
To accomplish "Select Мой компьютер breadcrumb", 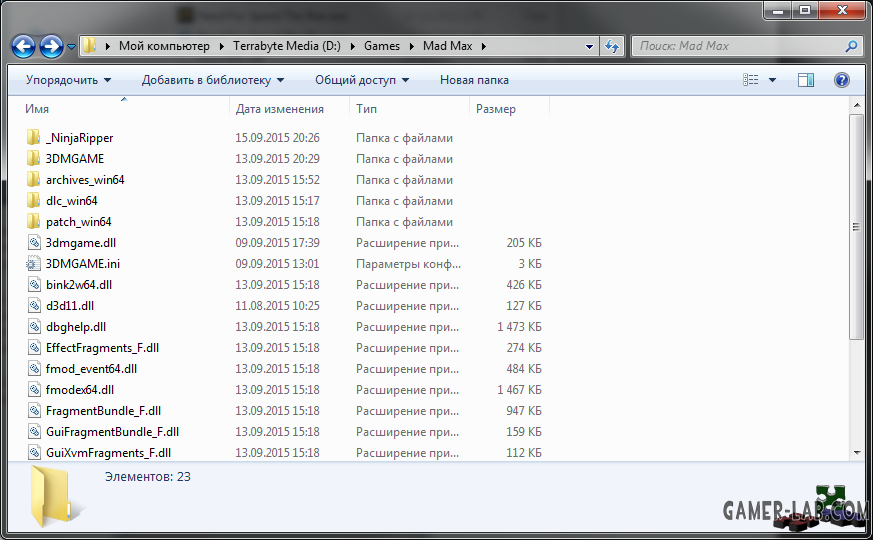I will [164, 46].
